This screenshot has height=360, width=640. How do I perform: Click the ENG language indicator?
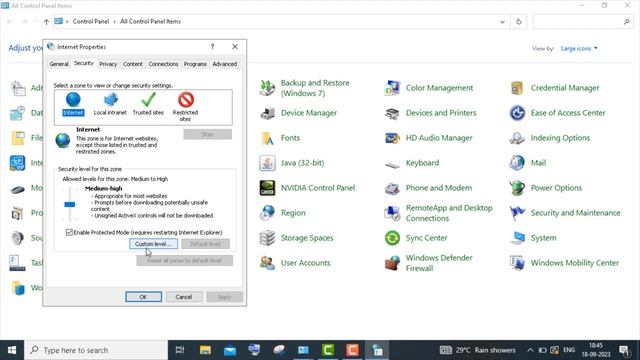coord(569,350)
